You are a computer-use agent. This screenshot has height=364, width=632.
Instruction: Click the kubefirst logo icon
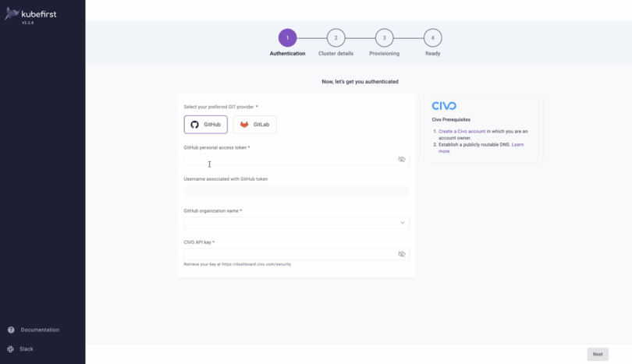point(12,14)
